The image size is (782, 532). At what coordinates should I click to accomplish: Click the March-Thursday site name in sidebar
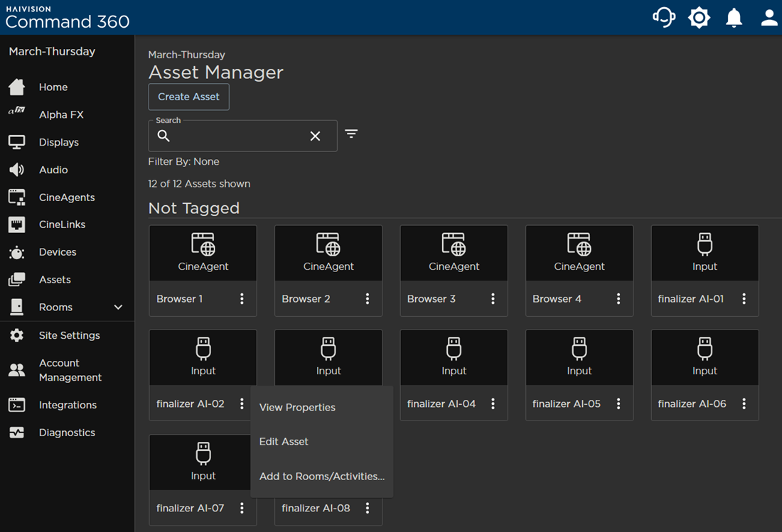(x=52, y=51)
